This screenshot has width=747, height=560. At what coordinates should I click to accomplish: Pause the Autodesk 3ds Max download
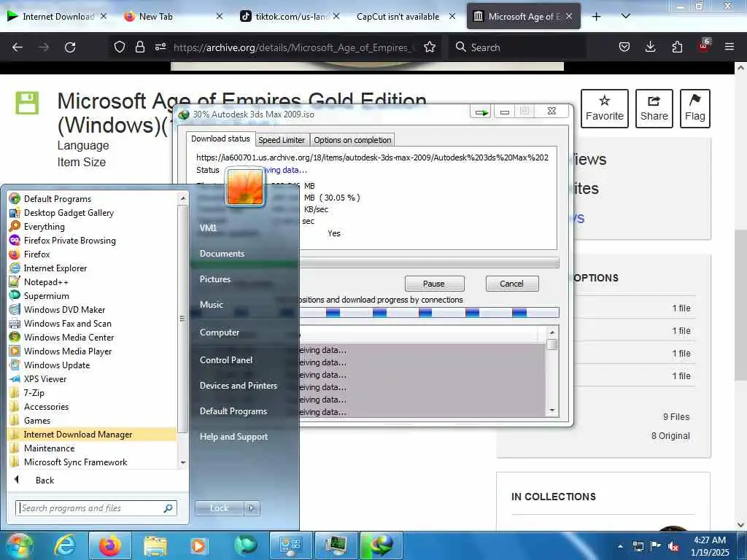(434, 284)
